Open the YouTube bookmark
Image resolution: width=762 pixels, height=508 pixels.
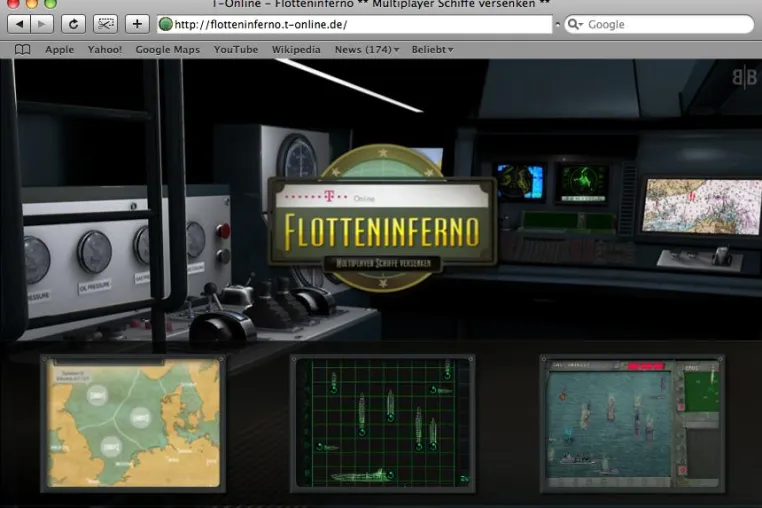pyautogui.click(x=236, y=50)
